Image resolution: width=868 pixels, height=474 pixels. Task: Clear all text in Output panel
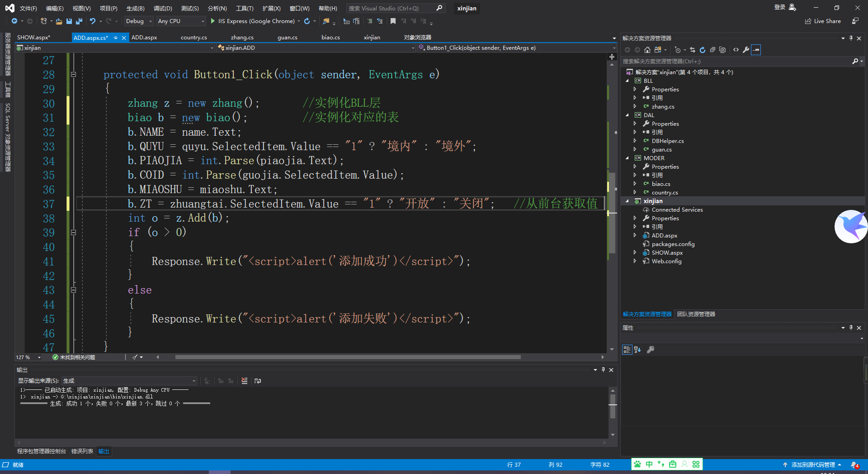pyautogui.click(x=245, y=381)
